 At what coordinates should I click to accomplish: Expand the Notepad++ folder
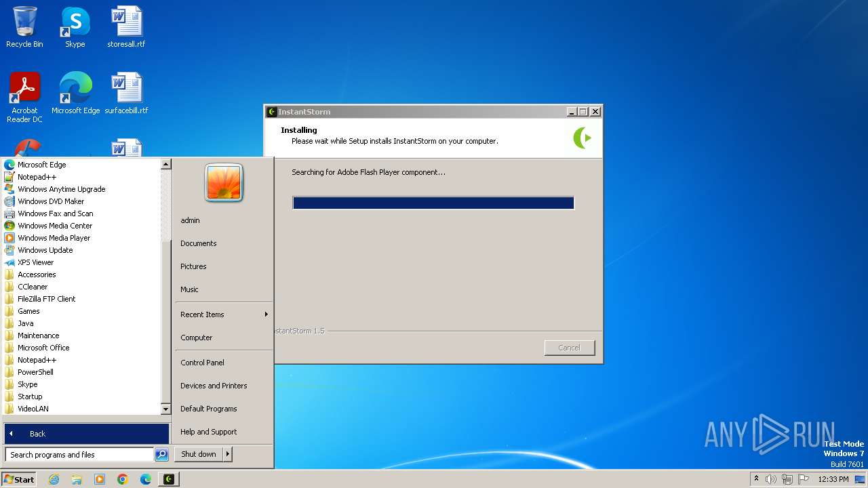(81, 360)
